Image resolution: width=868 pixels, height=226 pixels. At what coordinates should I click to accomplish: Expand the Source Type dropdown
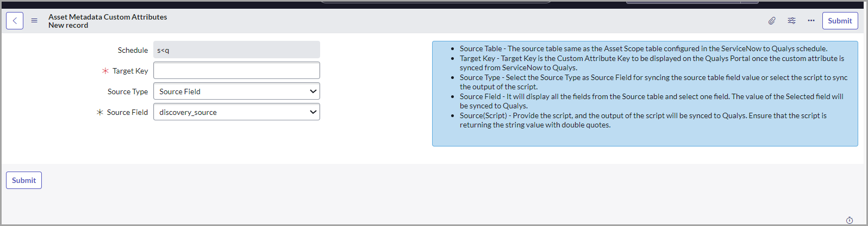[236, 91]
